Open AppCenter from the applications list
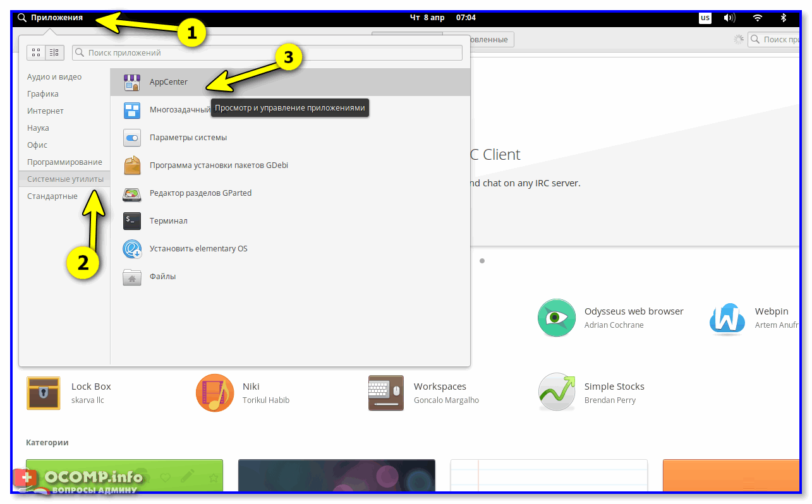 click(x=168, y=82)
